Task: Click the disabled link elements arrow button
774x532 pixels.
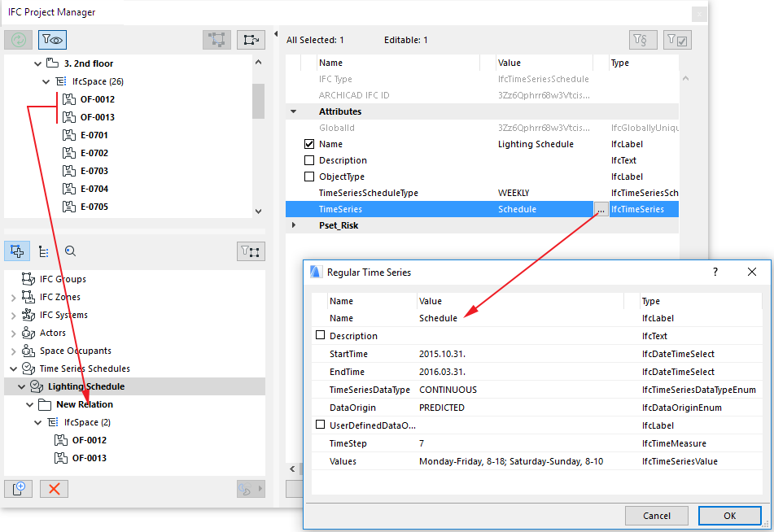Action: [251, 489]
